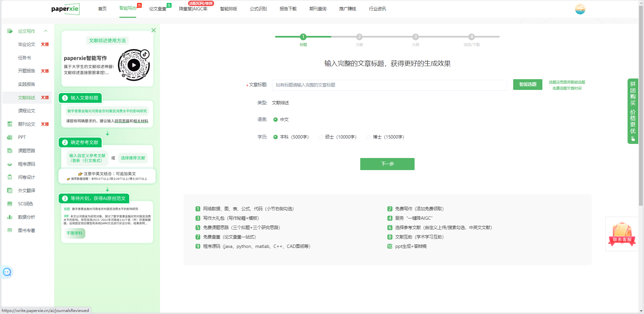The height and width of the screenshot is (314, 644).
Task: Switch to the 论文查重 top tab
Action: [x=158, y=9]
